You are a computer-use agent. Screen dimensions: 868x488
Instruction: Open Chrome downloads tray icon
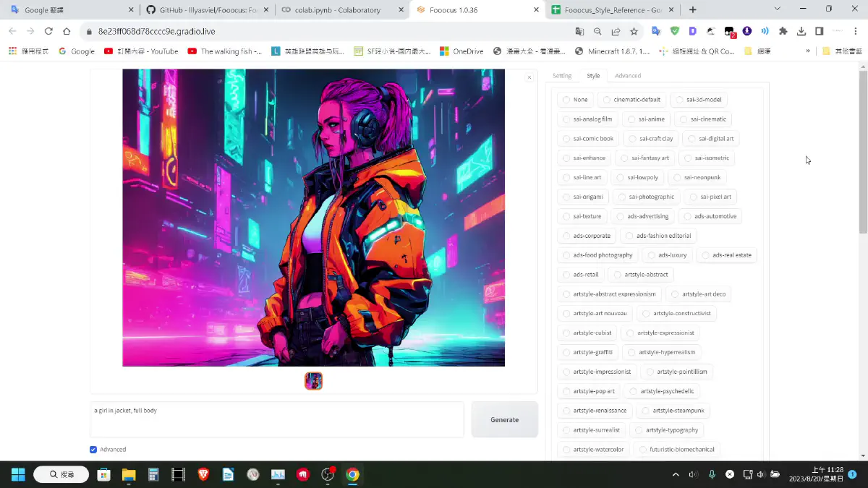[x=801, y=31]
